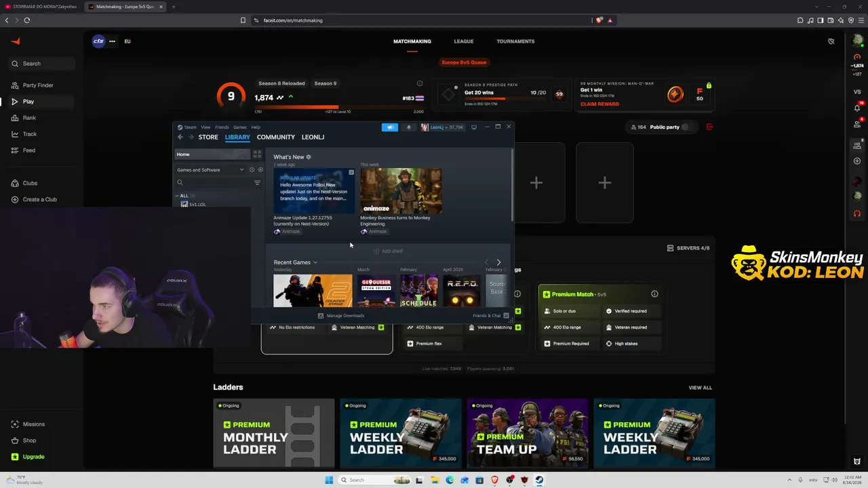Open Steam from the Windows taskbar
868x488 pixels.
[x=538, y=480]
